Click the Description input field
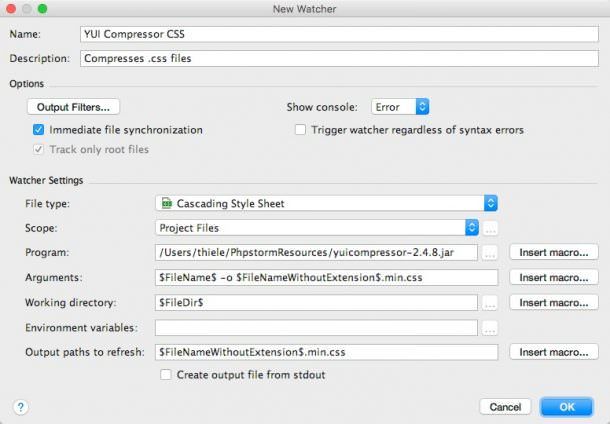This screenshot has width=610, height=424. [339, 58]
